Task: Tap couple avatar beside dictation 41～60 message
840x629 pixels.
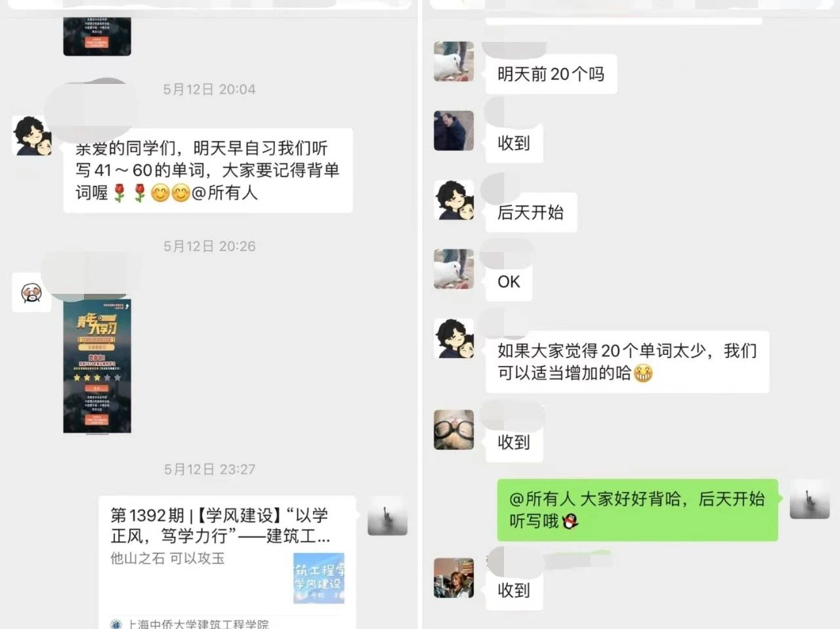Action: [x=32, y=136]
